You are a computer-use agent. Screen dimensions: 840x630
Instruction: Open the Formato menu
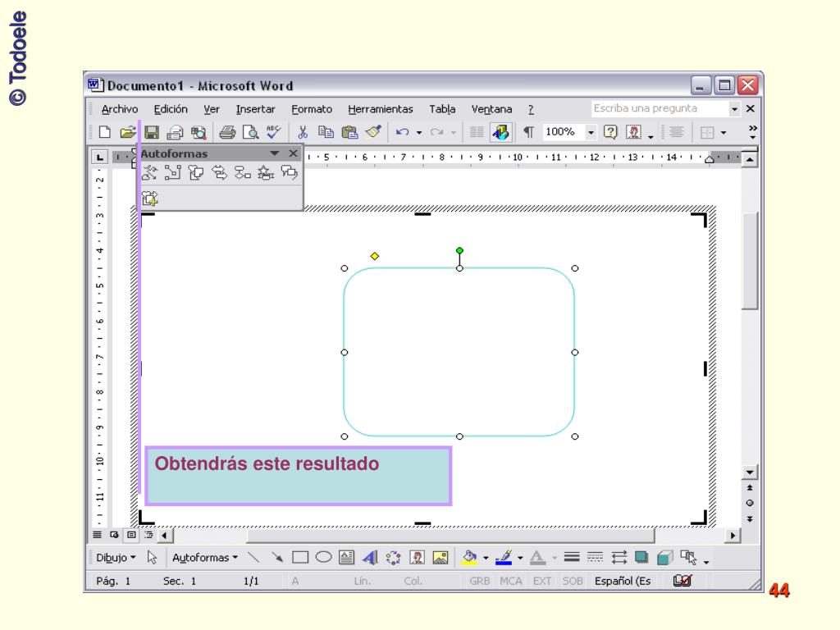(x=312, y=109)
